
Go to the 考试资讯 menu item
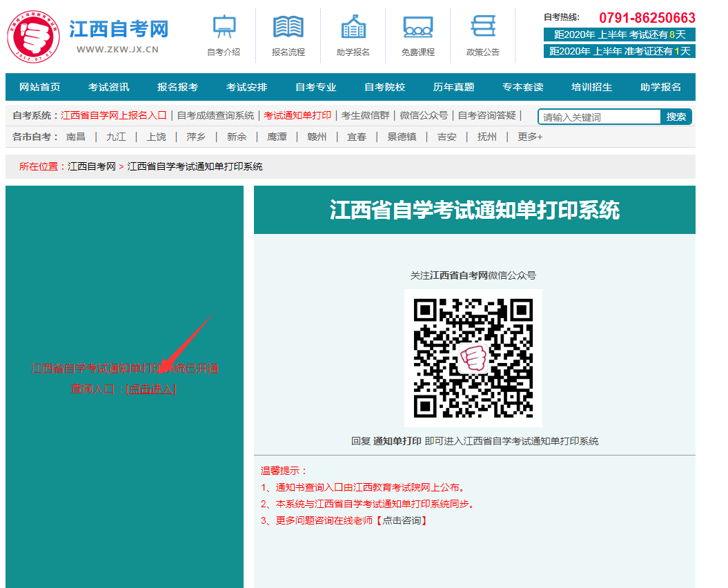(109, 87)
